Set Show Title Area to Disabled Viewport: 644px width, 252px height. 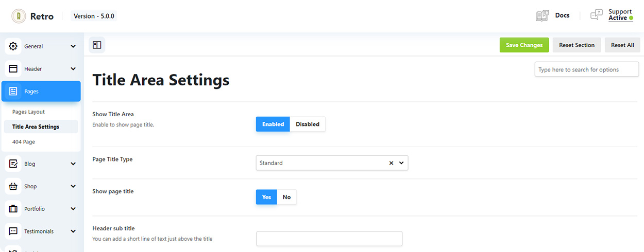[x=308, y=124]
